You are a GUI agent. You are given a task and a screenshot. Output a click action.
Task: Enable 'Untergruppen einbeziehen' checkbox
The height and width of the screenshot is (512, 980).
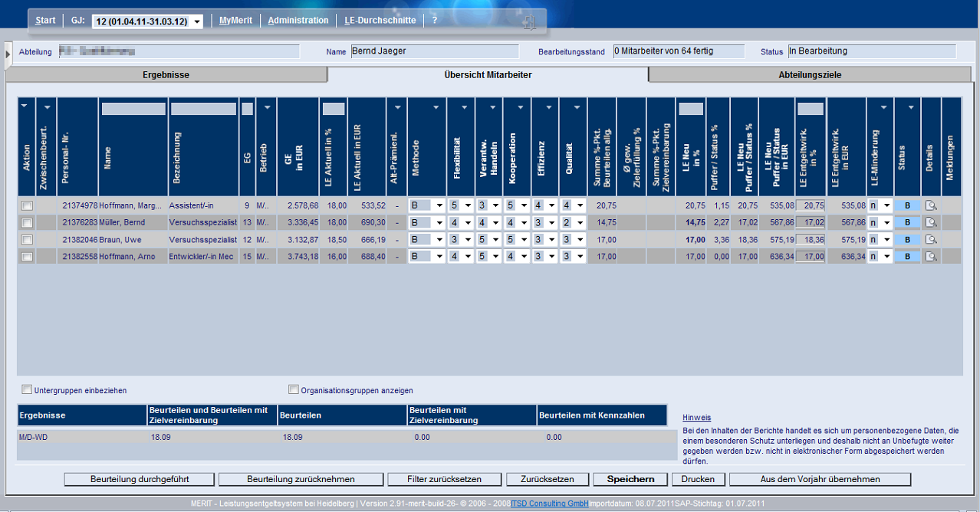point(28,389)
